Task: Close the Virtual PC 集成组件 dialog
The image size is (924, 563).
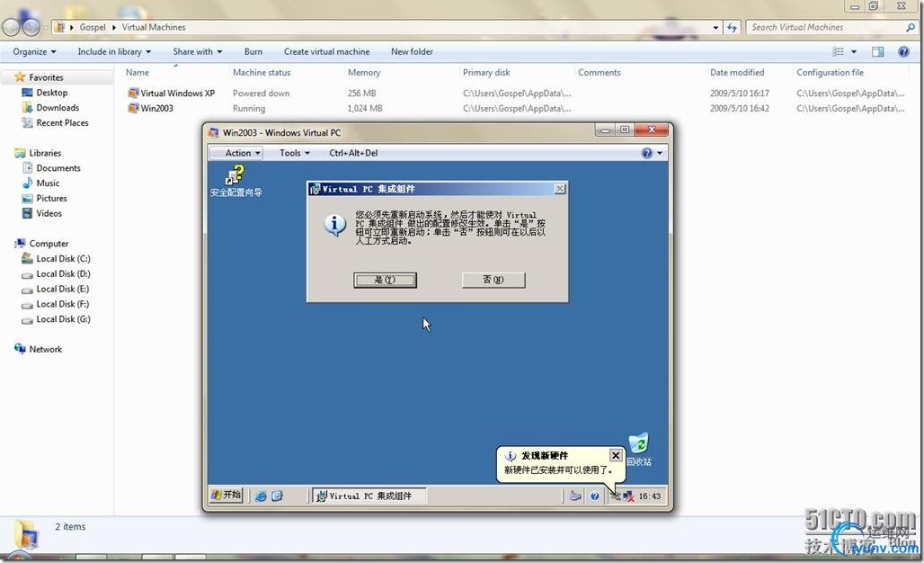Action: [560, 189]
